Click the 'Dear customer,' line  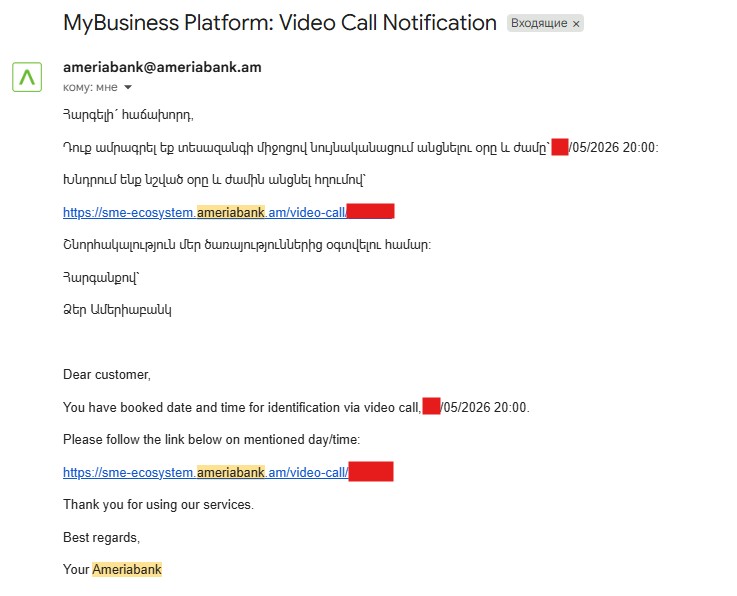(x=107, y=375)
